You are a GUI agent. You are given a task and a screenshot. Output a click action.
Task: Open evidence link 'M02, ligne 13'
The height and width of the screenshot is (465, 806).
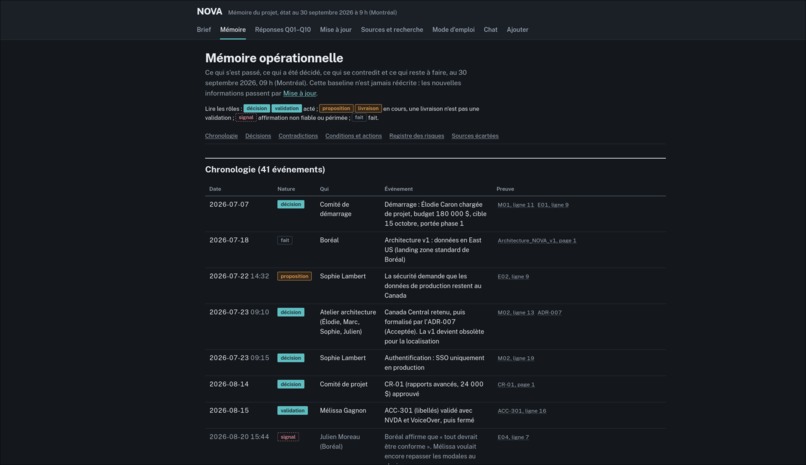pyautogui.click(x=516, y=312)
